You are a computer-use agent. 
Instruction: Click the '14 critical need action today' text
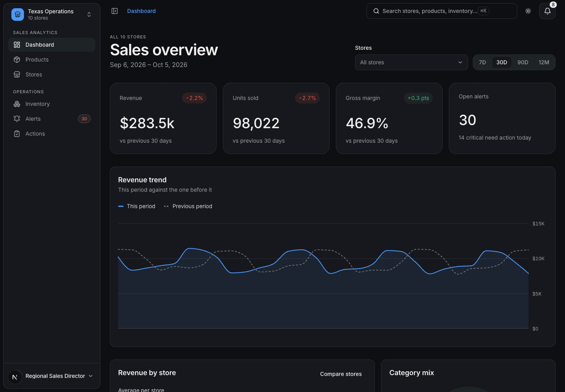[495, 138]
